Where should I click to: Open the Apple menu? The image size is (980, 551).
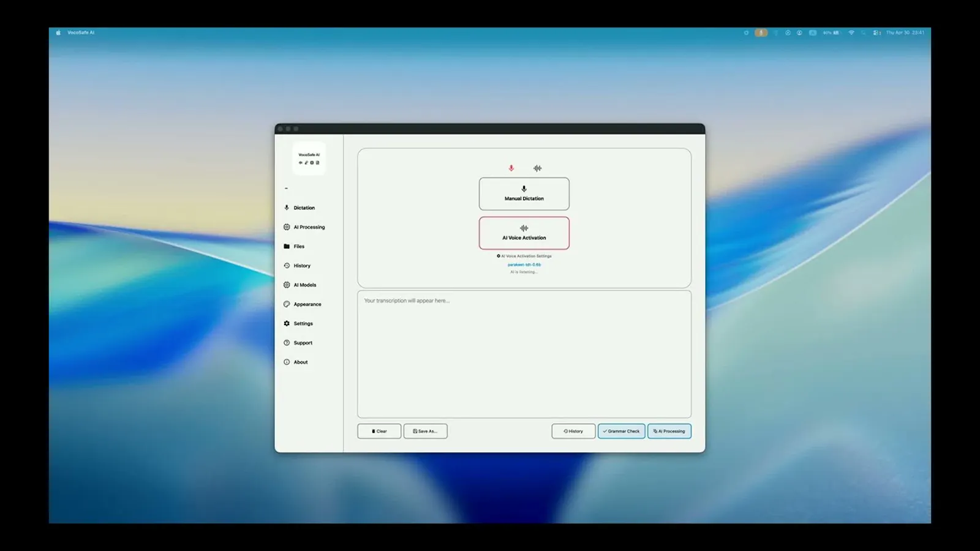click(x=58, y=32)
